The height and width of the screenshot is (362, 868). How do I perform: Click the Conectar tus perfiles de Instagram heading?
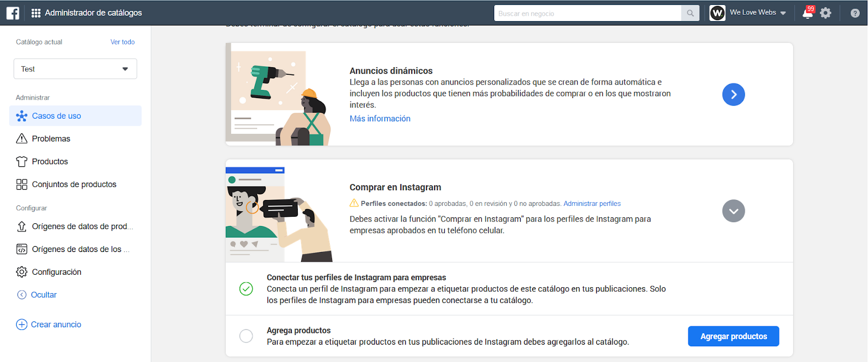point(356,277)
